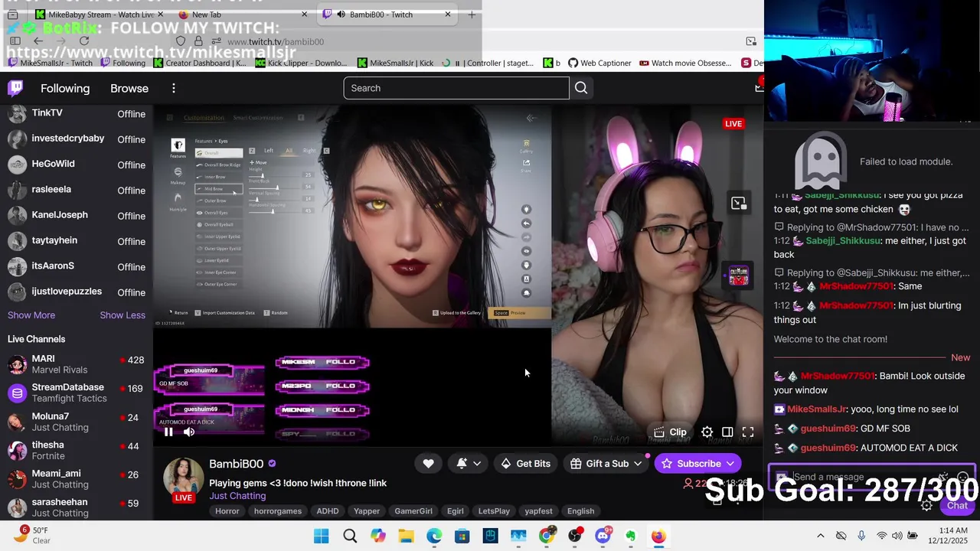This screenshot has width=980, height=551.
Task: Click the Twitch home logo
Action: [x=15, y=88]
